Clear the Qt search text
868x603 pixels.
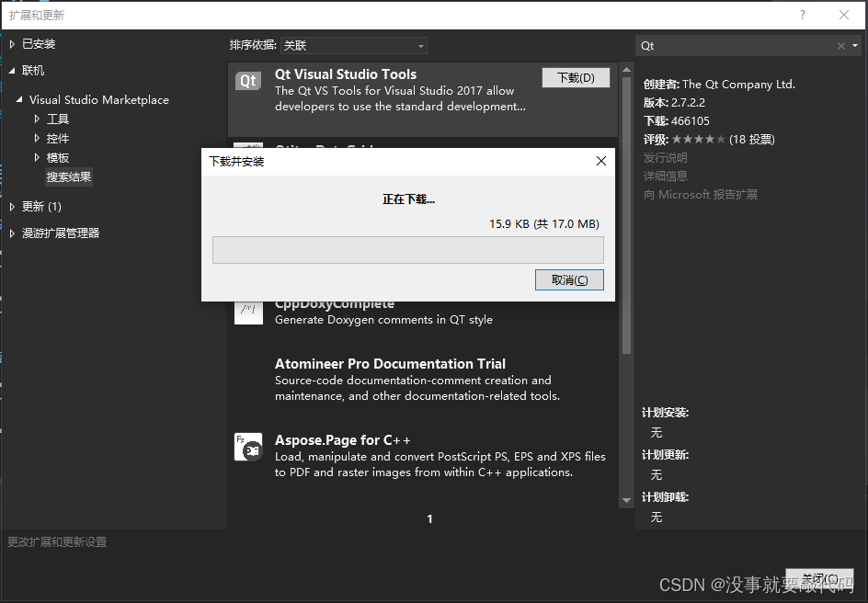[840, 46]
